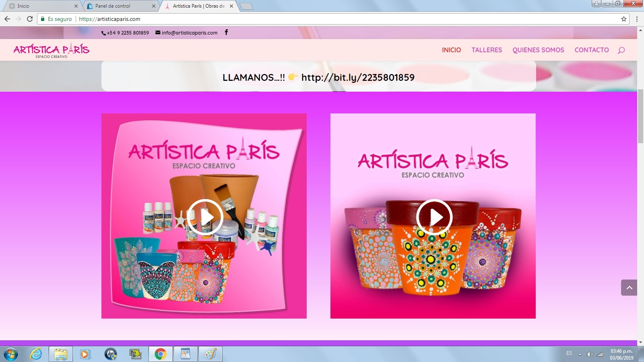The image size is (644, 362).
Task: Show hidden tray icons arrow
Action: [580, 354]
